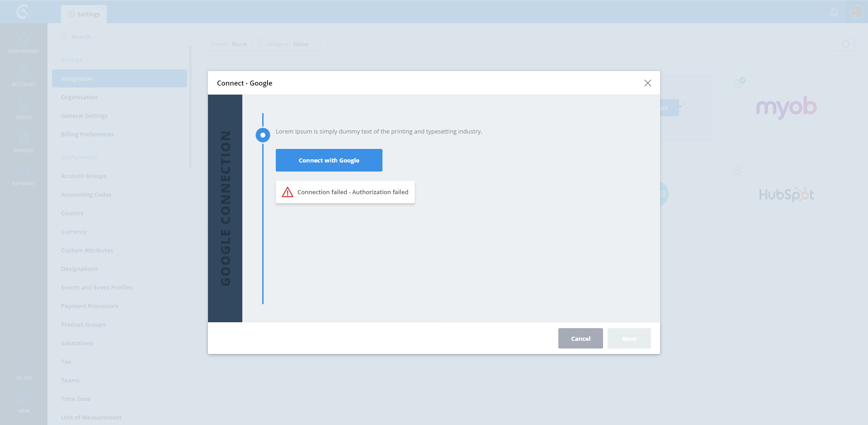Close the Connect - Google dialog
The height and width of the screenshot is (425, 868).
coord(647,83)
